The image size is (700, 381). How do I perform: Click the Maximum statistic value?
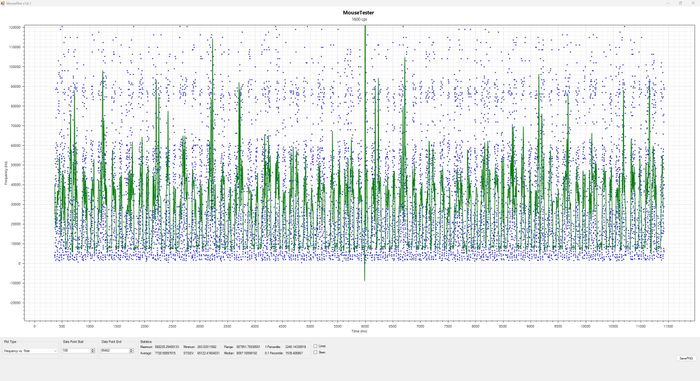[167, 347]
